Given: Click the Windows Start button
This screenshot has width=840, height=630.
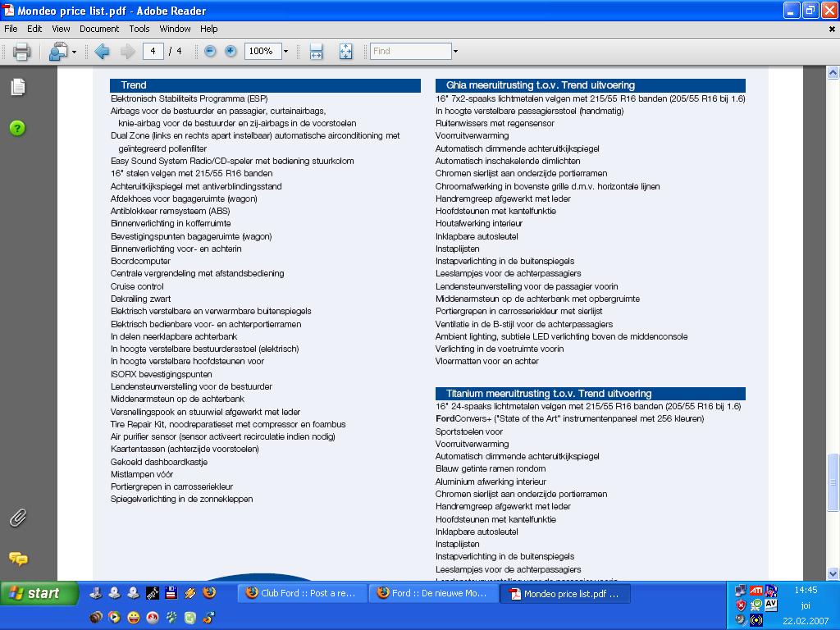Looking at the screenshot, I should click(x=39, y=593).
